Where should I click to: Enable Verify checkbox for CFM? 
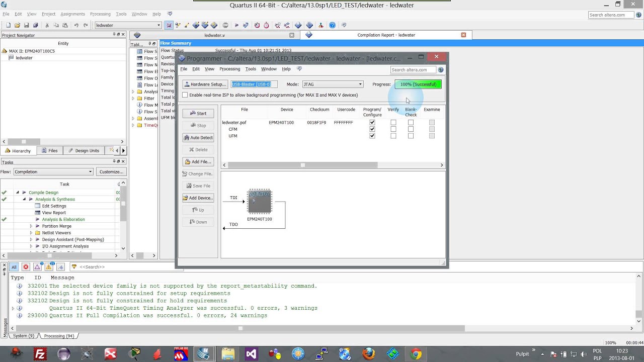click(x=393, y=129)
